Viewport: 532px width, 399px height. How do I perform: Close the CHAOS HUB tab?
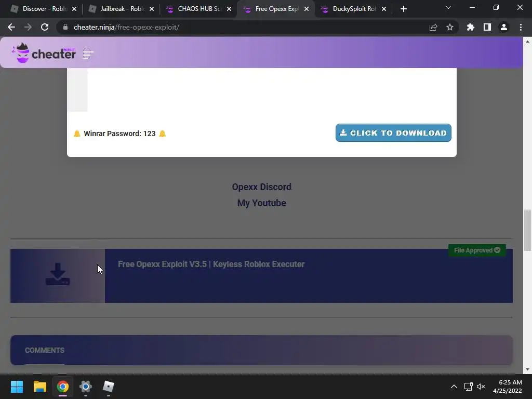point(229,9)
